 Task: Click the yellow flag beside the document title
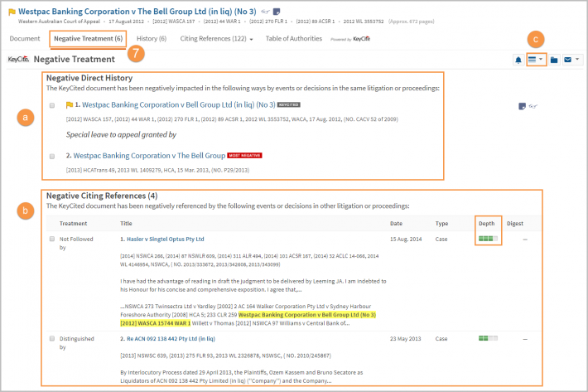click(x=12, y=12)
